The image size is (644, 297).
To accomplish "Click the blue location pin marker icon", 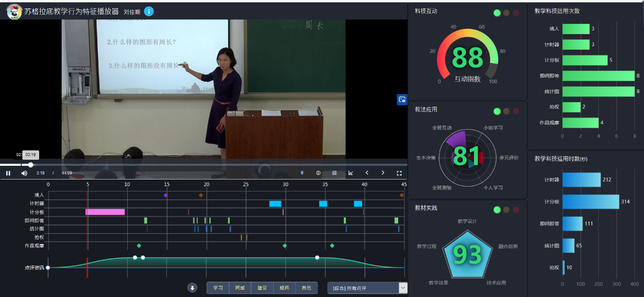I will [x=302, y=173].
